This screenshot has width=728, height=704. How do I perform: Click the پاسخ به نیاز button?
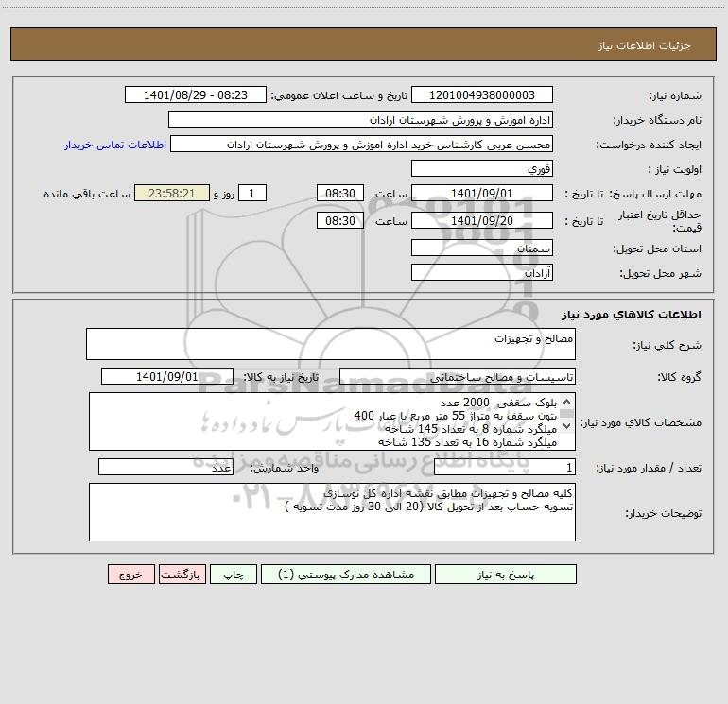pyautogui.click(x=506, y=575)
